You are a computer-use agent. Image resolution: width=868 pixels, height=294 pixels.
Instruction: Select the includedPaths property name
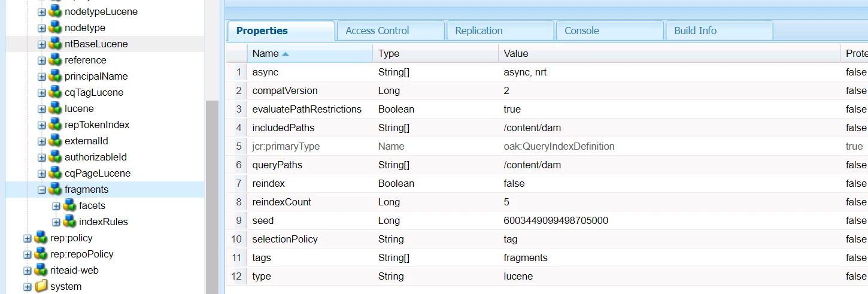click(x=283, y=128)
